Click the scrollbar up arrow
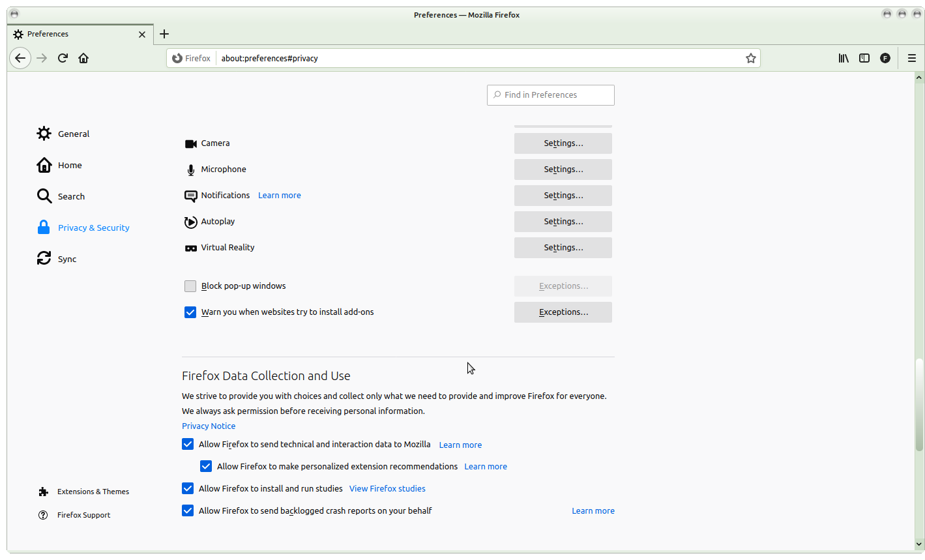925x560 pixels. (919, 78)
